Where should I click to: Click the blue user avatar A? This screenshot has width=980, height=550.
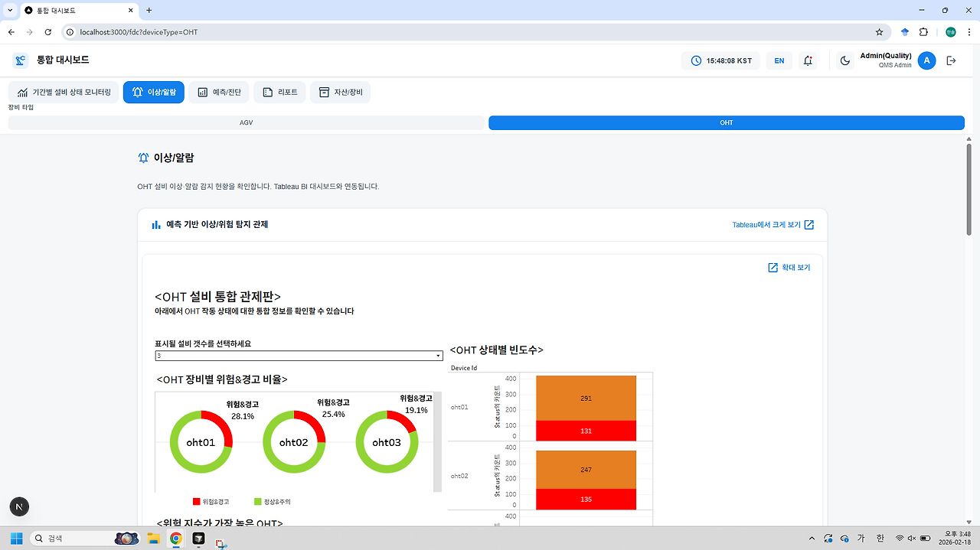point(926,60)
